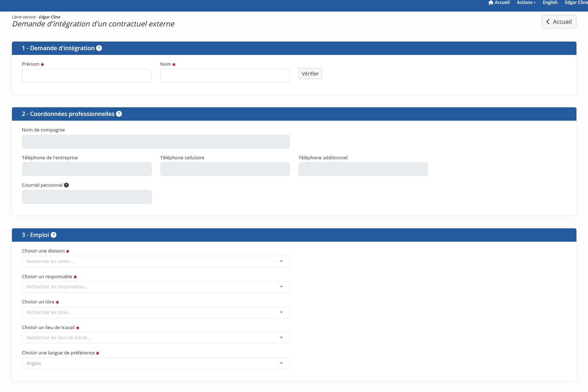Open the langue de préférence dropdown showing Anglais

(156, 363)
